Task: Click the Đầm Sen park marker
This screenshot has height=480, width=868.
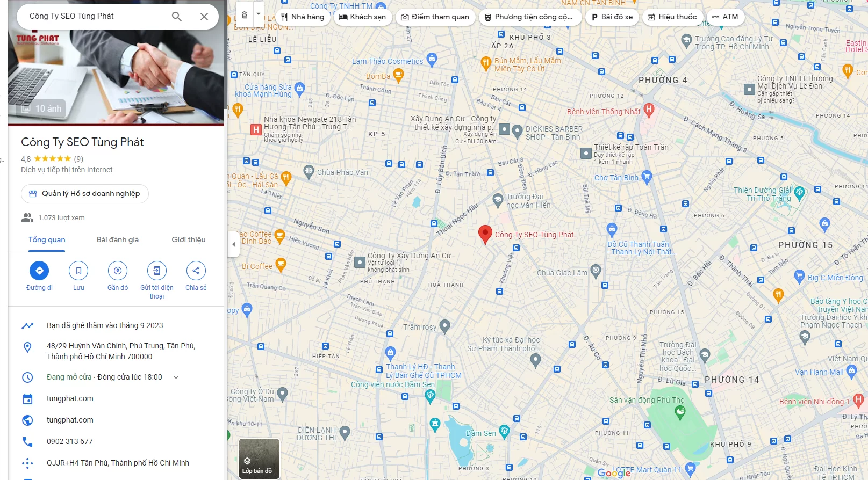Action: click(504, 431)
